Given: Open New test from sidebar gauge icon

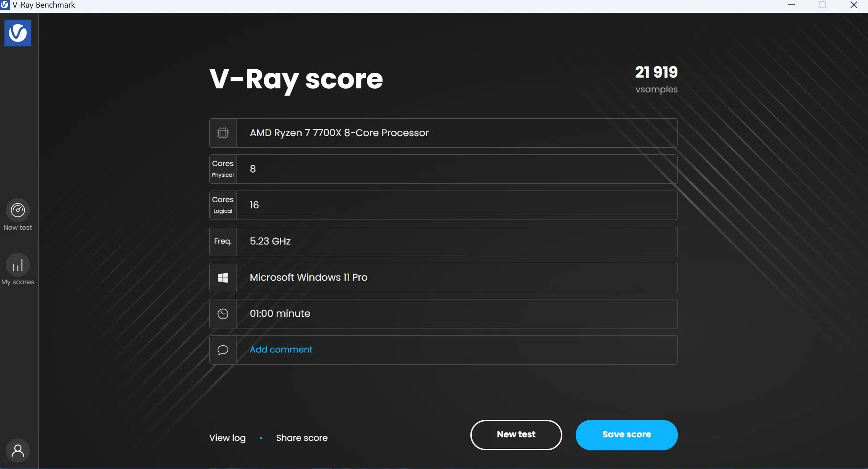Looking at the screenshot, I should 18,210.
